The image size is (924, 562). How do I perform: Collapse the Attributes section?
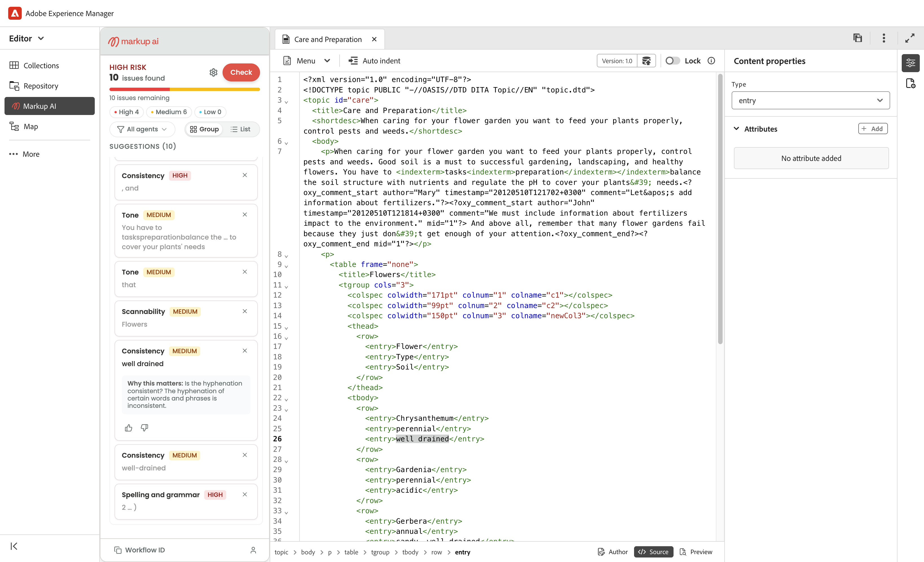coord(736,129)
